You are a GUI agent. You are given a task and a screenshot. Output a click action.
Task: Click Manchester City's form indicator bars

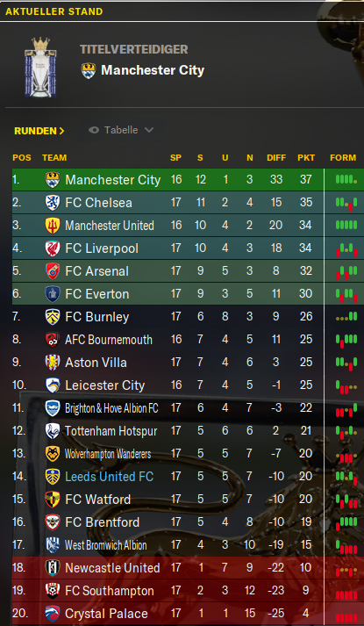346,180
